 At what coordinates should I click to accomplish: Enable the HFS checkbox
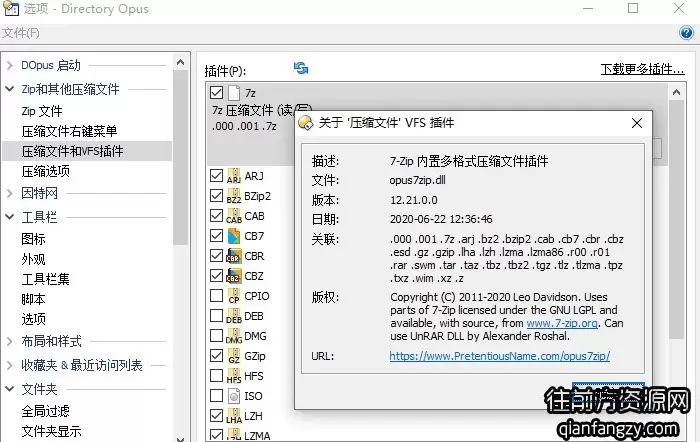click(x=217, y=375)
